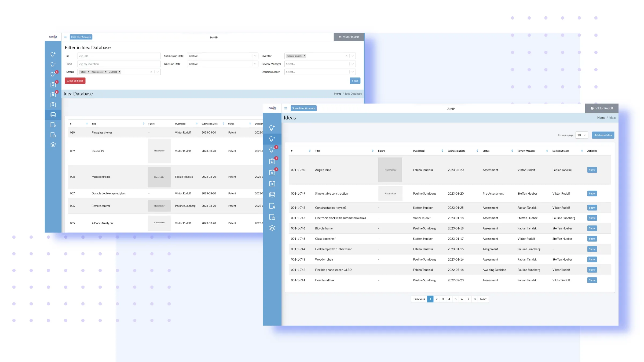Open the Review Manager select dropdown
This screenshot has height=362, width=644.
[320, 64]
